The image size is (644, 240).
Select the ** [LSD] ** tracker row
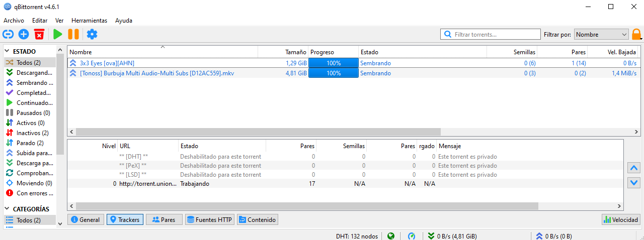coord(345,175)
